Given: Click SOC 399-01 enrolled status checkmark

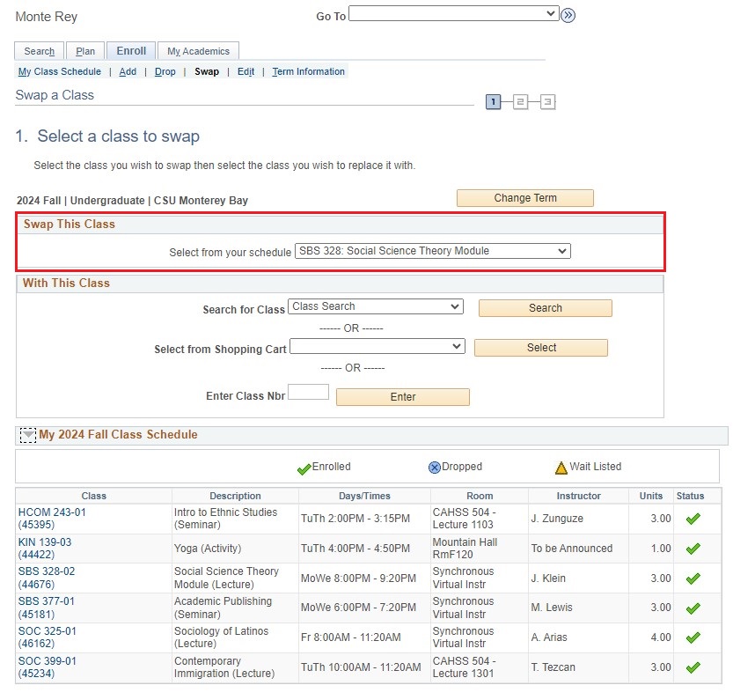Looking at the screenshot, I should point(693,667).
